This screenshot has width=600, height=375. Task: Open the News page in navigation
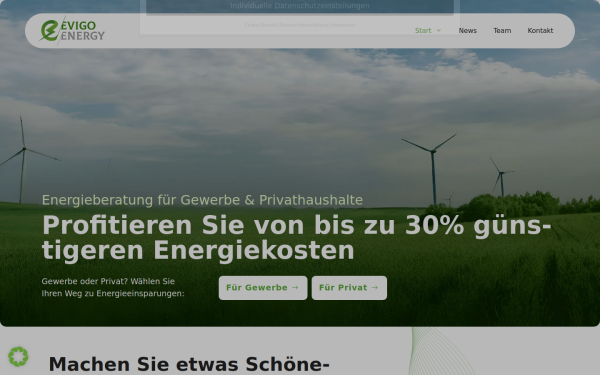pyautogui.click(x=468, y=31)
